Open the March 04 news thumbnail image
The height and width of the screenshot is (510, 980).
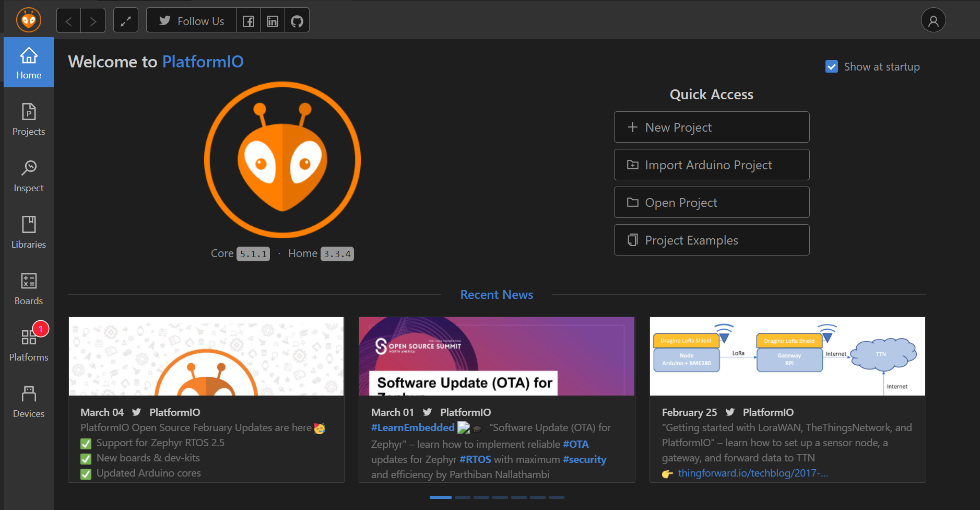(206, 356)
